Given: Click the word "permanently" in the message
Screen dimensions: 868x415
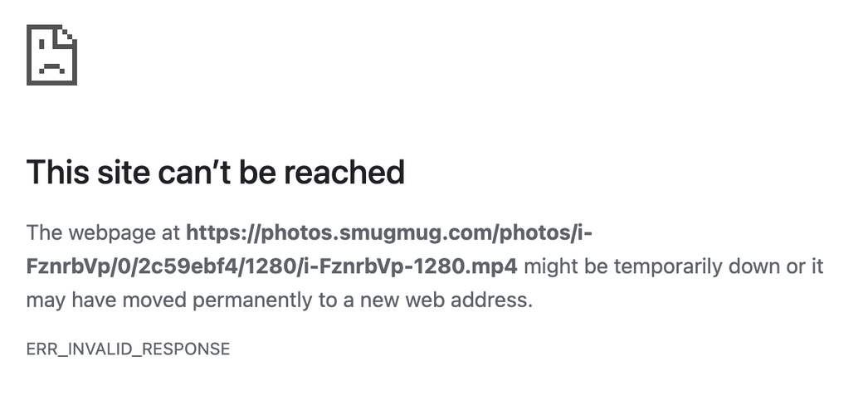Looking at the screenshot, I should [x=251, y=300].
